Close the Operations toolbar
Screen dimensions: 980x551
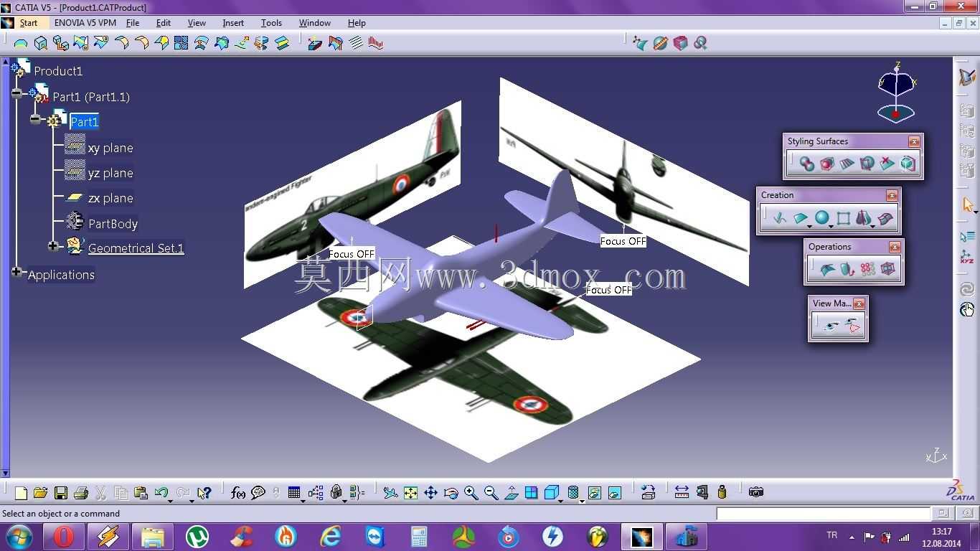[895, 247]
